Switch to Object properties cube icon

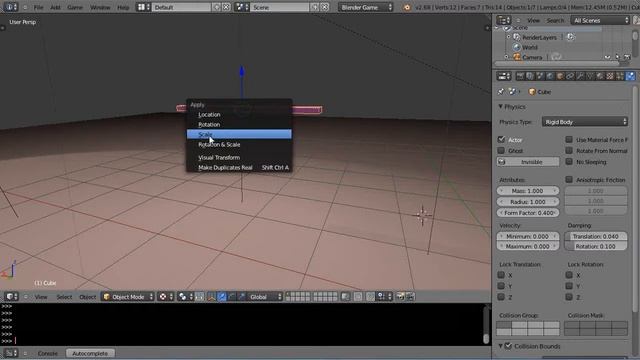[x=560, y=76]
